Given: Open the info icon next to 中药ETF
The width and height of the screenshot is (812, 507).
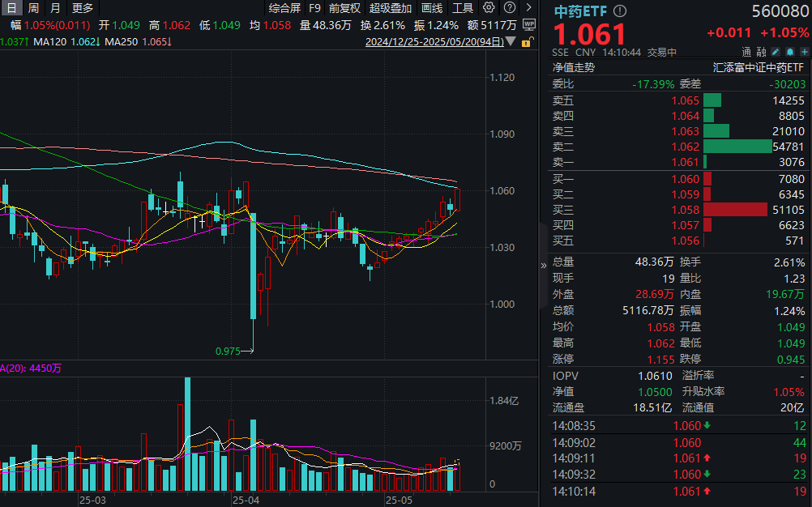Looking at the screenshot, I should point(618,12).
